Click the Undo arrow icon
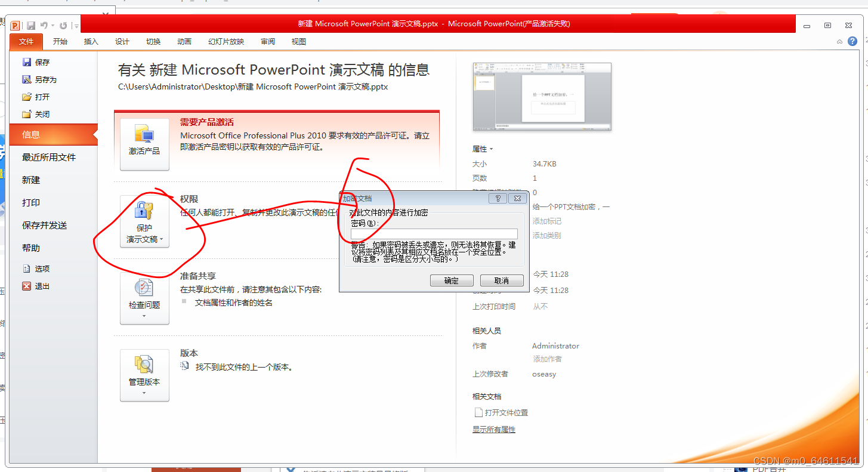This screenshot has width=868, height=472. click(x=44, y=25)
